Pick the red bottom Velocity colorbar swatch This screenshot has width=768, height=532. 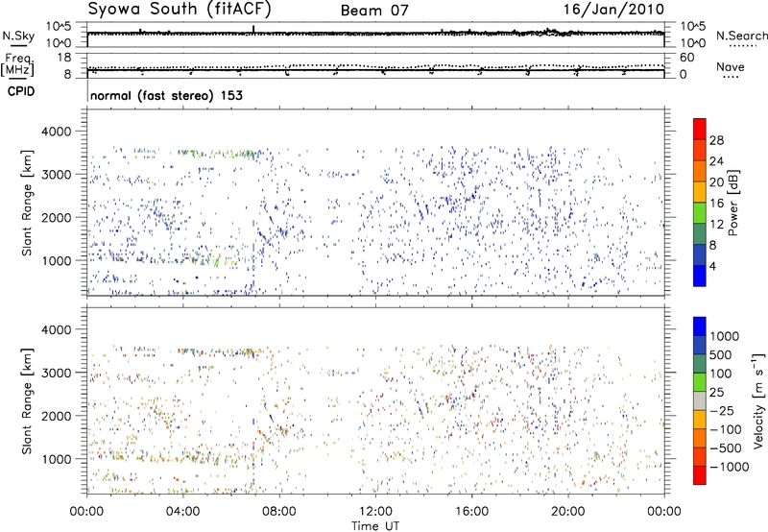coord(700,475)
